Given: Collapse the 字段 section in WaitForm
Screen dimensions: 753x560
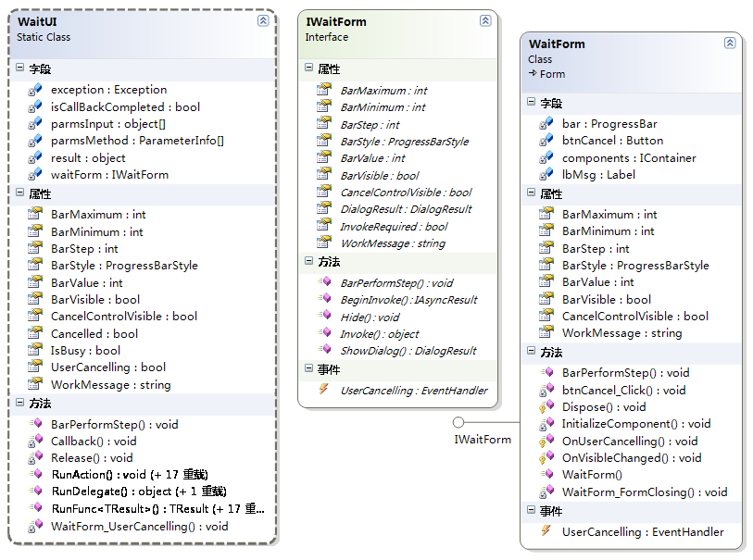Looking at the screenshot, I should click(x=531, y=101).
